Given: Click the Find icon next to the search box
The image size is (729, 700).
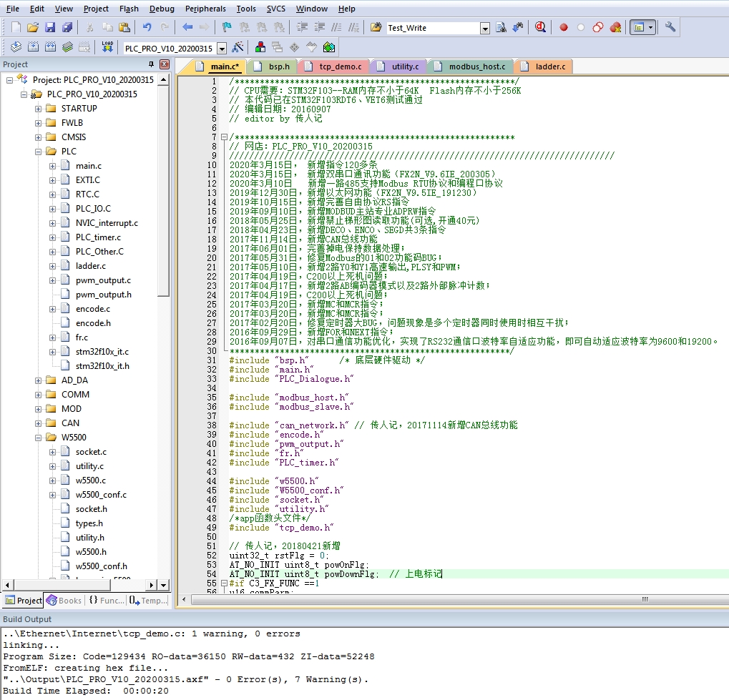Looking at the screenshot, I should pos(501,27).
